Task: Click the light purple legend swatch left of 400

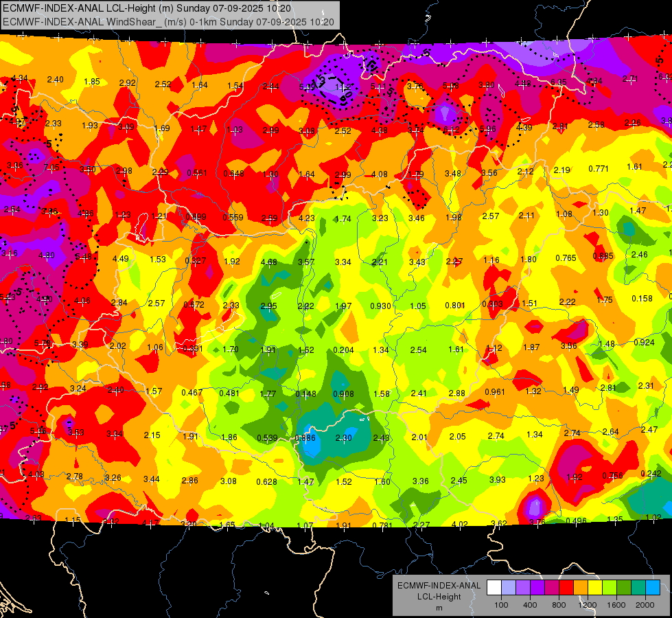Action: (523, 588)
